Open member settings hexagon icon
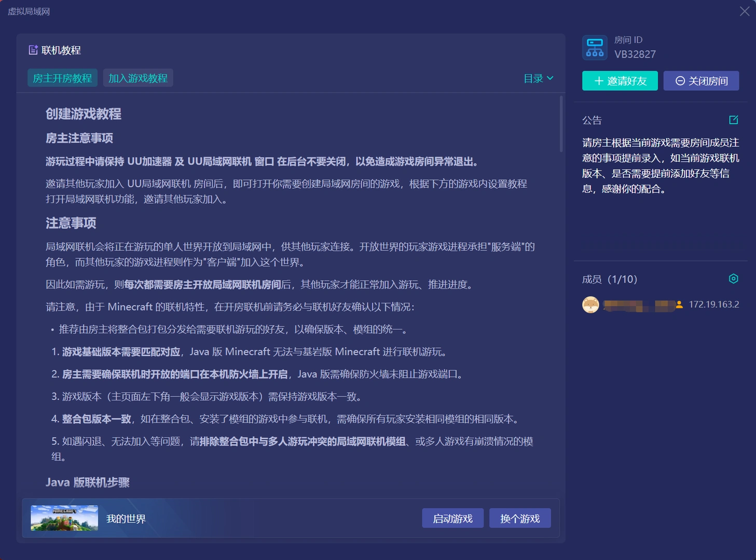 [733, 279]
